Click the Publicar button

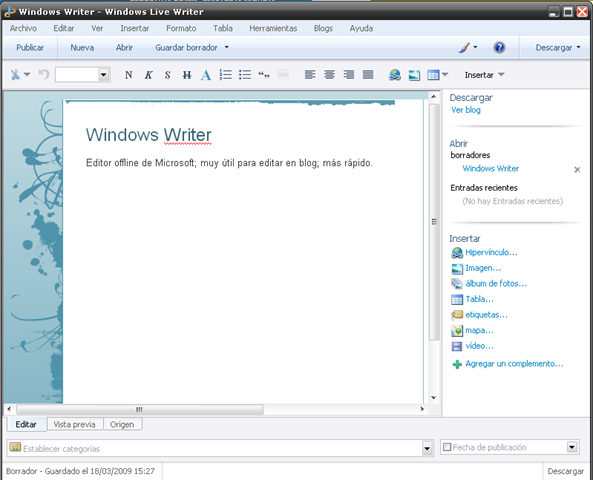point(30,48)
